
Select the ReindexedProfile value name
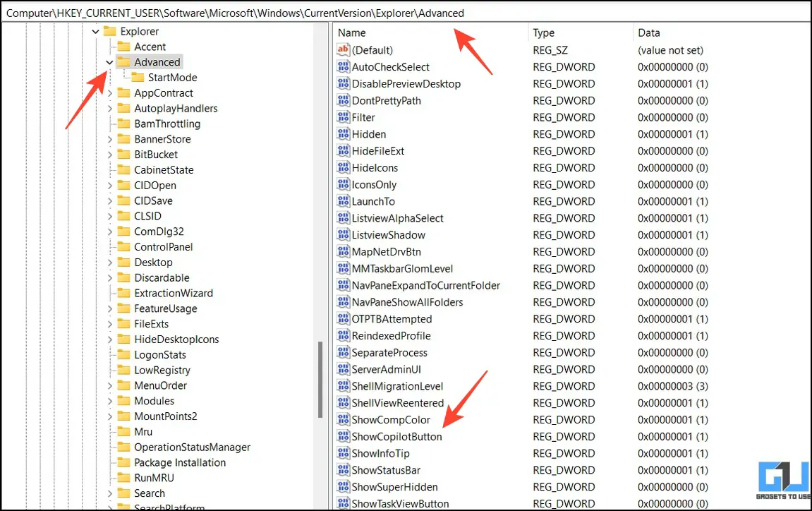[x=392, y=336]
